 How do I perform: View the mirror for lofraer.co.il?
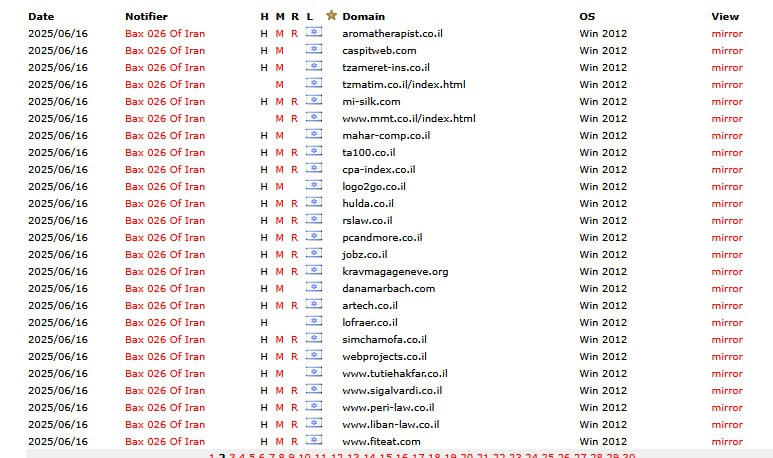pyautogui.click(x=727, y=323)
